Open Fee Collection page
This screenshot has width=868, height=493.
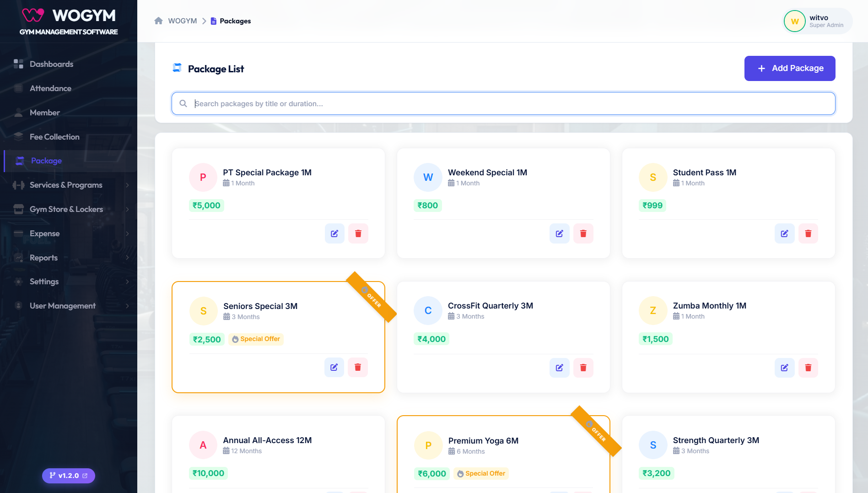[69, 137]
